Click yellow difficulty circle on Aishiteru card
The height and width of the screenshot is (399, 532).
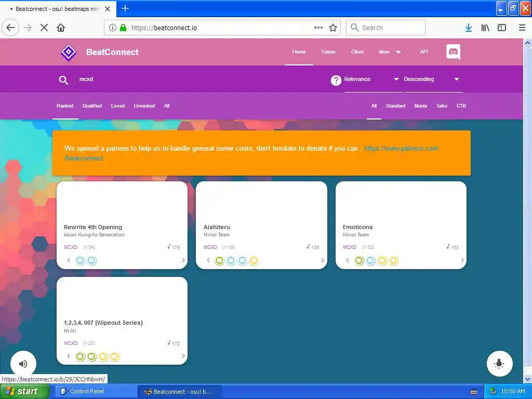[x=254, y=261]
